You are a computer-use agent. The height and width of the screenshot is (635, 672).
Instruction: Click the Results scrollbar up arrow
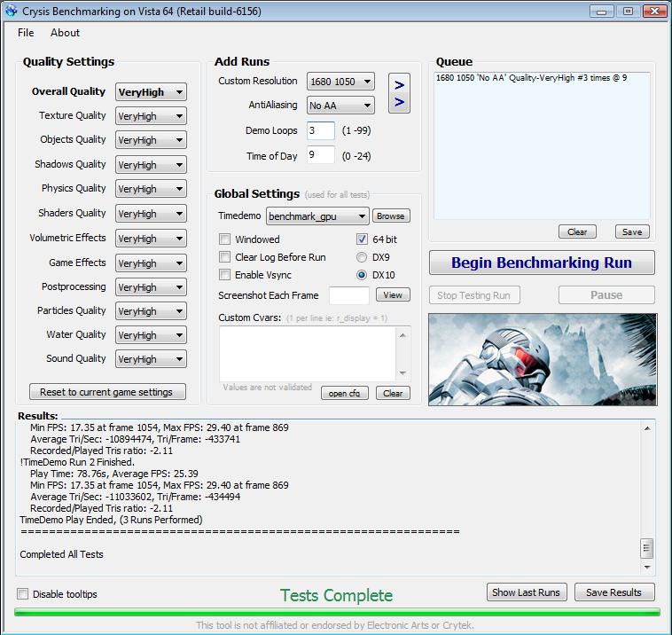click(646, 428)
